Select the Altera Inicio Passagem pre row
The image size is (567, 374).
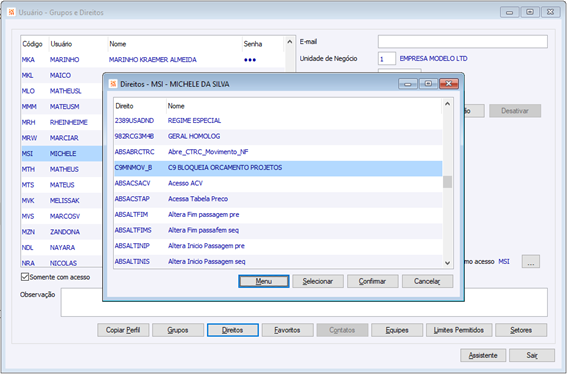pyautogui.click(x=278, y=246)
